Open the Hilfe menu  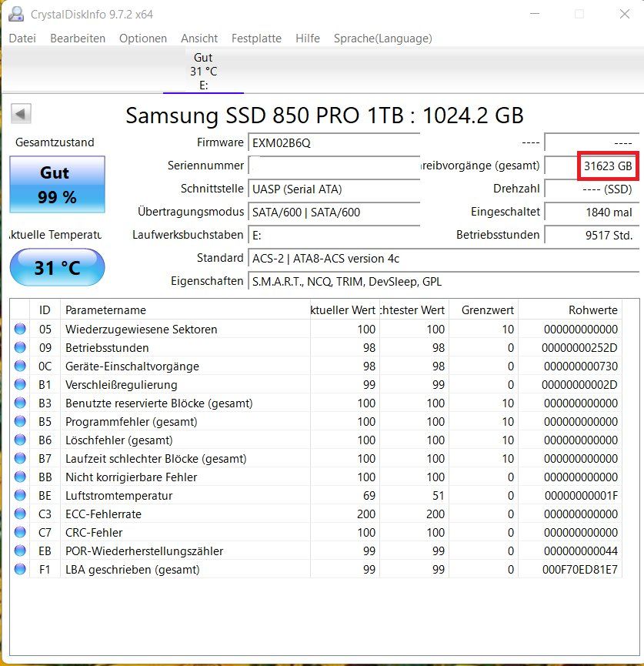click(x=308, y=38)
